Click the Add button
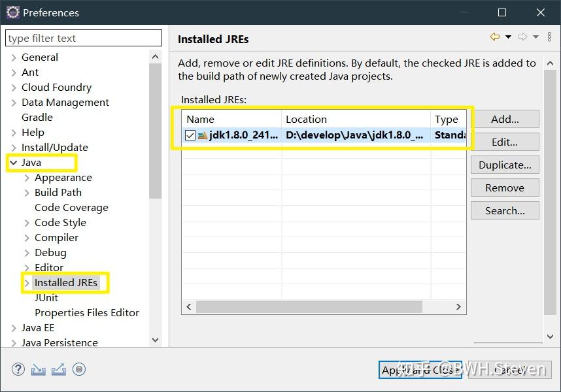 pyautogui.click(x=504, y=119)
